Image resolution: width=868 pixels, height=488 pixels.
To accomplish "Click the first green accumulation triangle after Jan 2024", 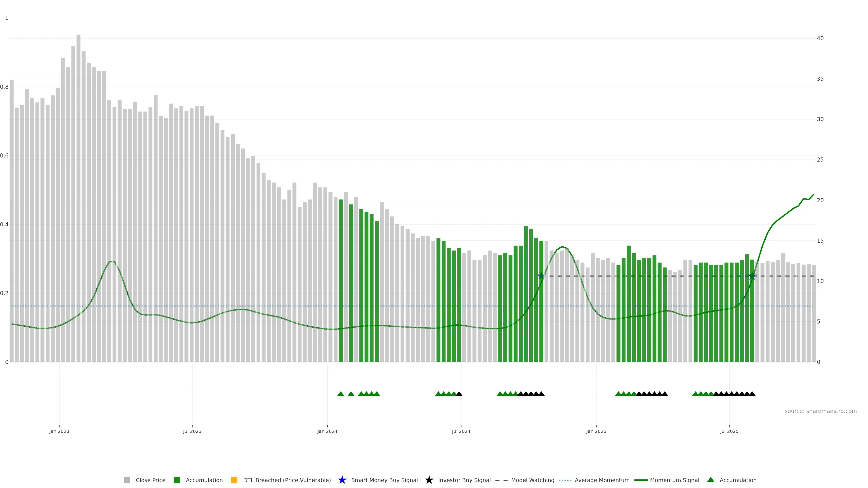I will [x=341, y=394].
